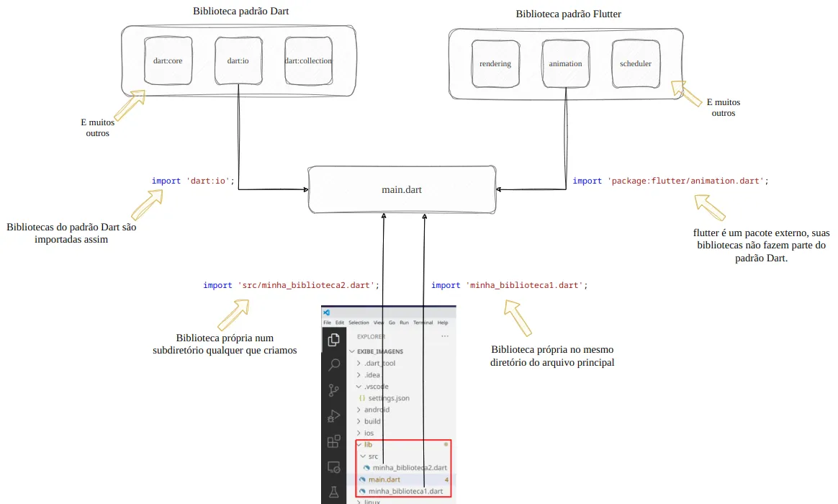Click the import 'src/minha_biblioteca2.dart' code

point(292,285)
